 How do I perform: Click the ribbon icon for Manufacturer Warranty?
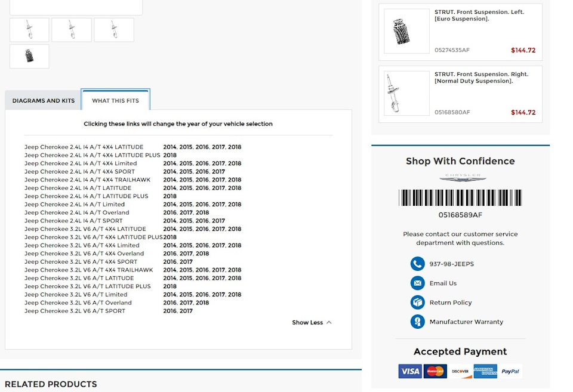point(417,322)
